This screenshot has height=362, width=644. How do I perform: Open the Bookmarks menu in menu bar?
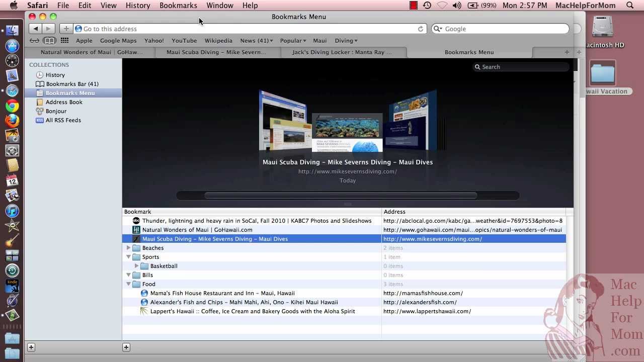point(178,6)
